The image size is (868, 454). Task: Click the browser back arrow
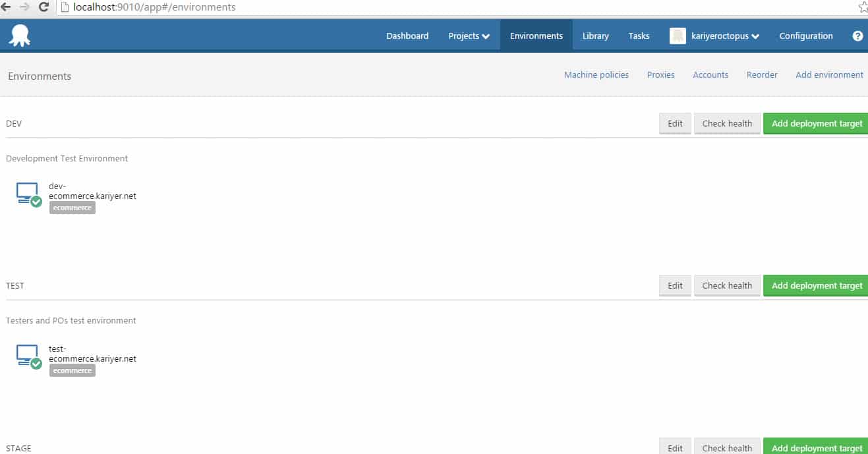pos(7,7)
